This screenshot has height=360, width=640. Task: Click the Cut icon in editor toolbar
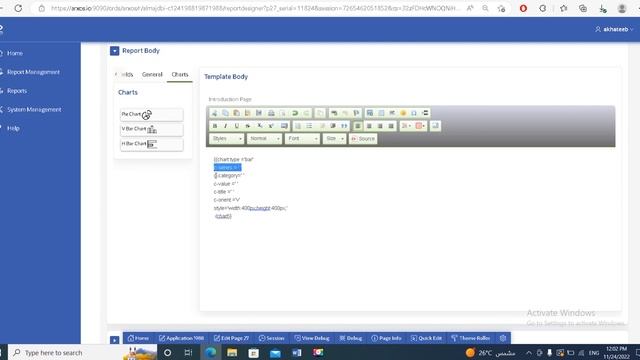[x=214, y=113]
